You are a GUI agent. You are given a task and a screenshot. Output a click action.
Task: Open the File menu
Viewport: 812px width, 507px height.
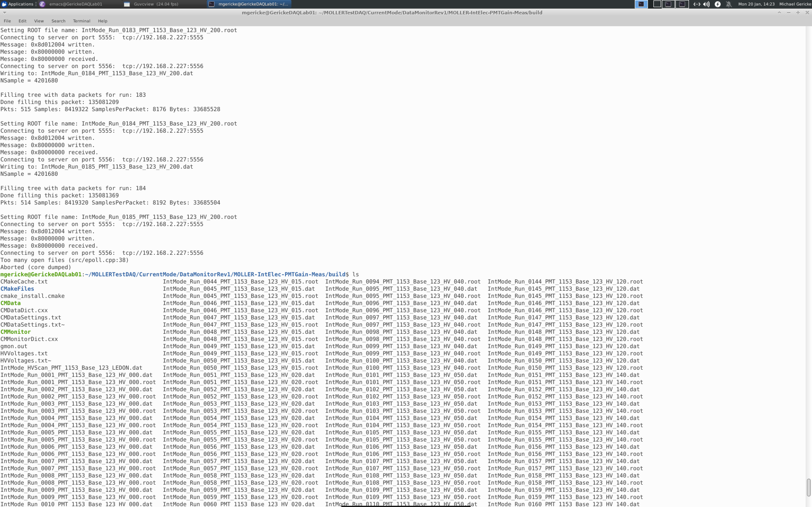coord(7,21)
